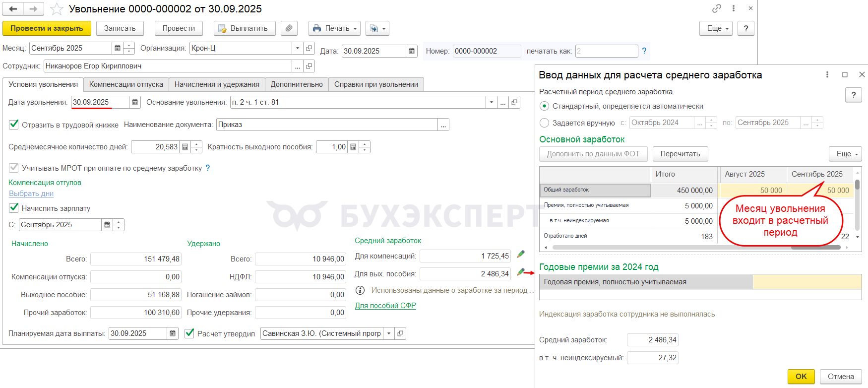Open Сотрудник record with its open icon
The image size is (868, 388).
(x=309, y=66)
